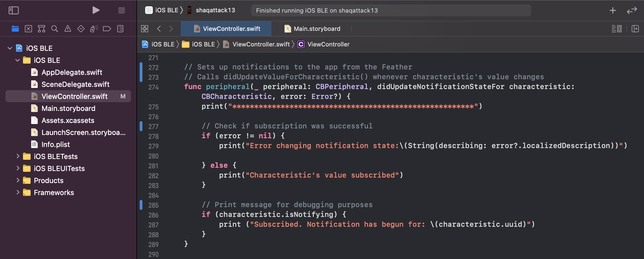Stop the running app
The width and height of the screenshot is (644, 259).
coord(122,10)
